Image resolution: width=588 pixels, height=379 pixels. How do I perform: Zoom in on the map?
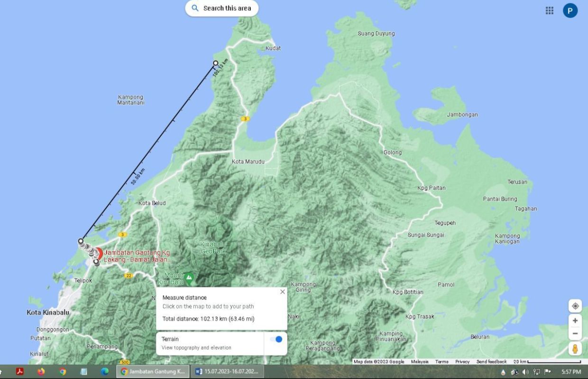point(575,321)
